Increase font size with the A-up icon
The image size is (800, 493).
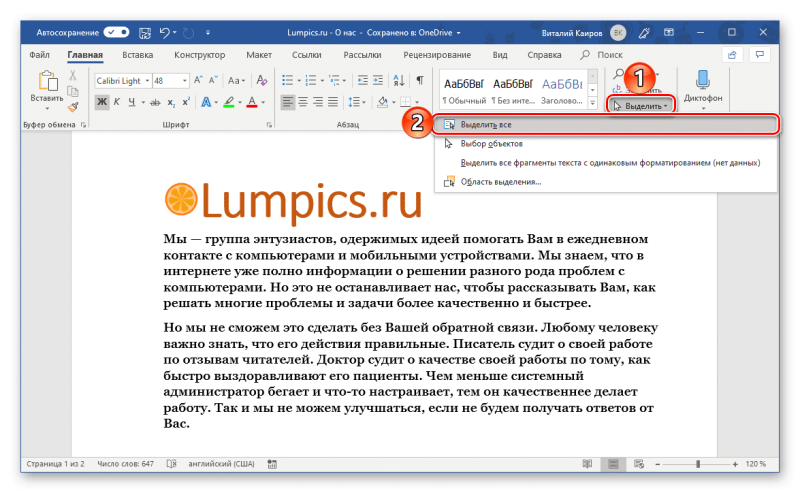pyautogui.click(x=198, y=80)
